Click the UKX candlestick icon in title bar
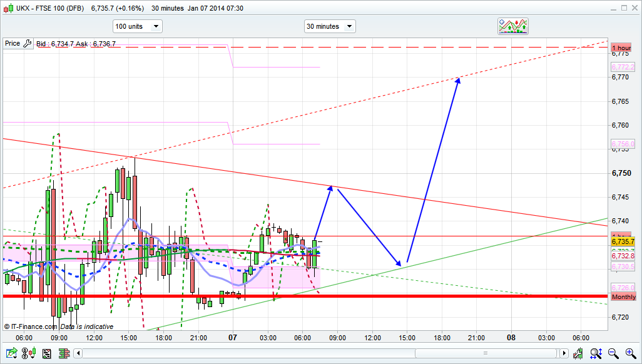 click(9, 8)
